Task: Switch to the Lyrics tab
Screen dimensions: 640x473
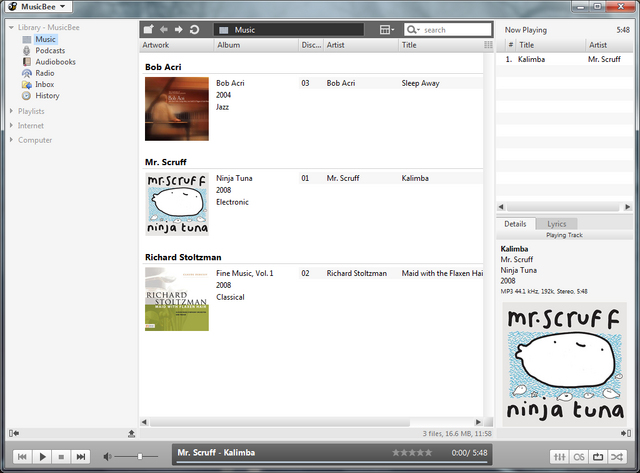Action: [x=557, y=224]
